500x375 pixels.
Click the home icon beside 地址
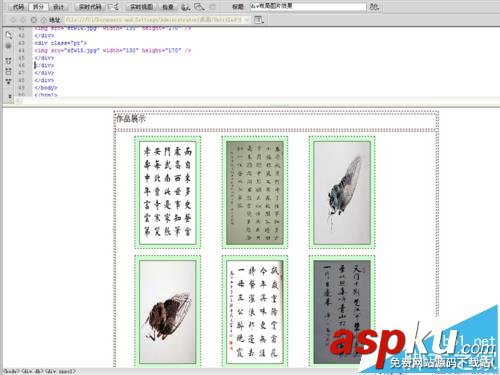click(43, 20)
